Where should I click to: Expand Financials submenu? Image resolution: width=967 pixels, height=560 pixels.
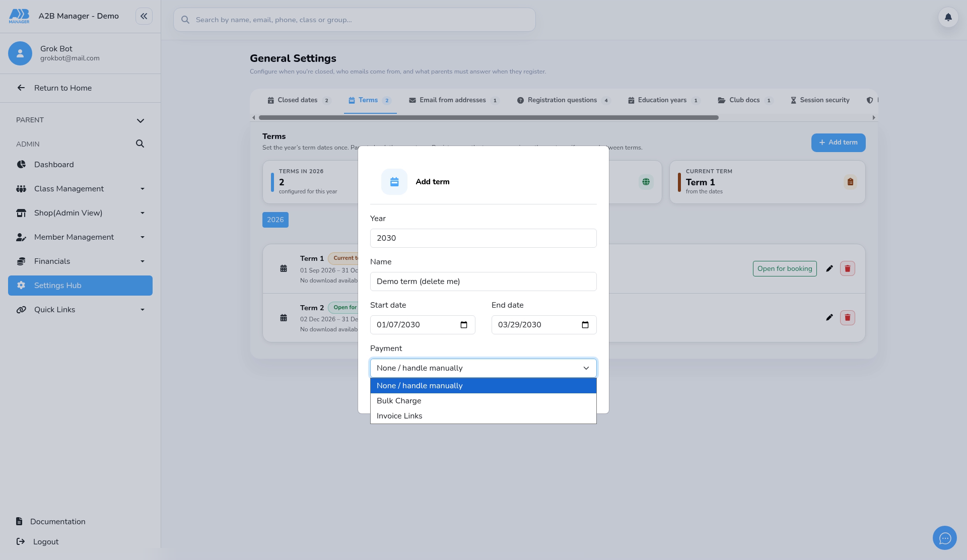(143, 261)
